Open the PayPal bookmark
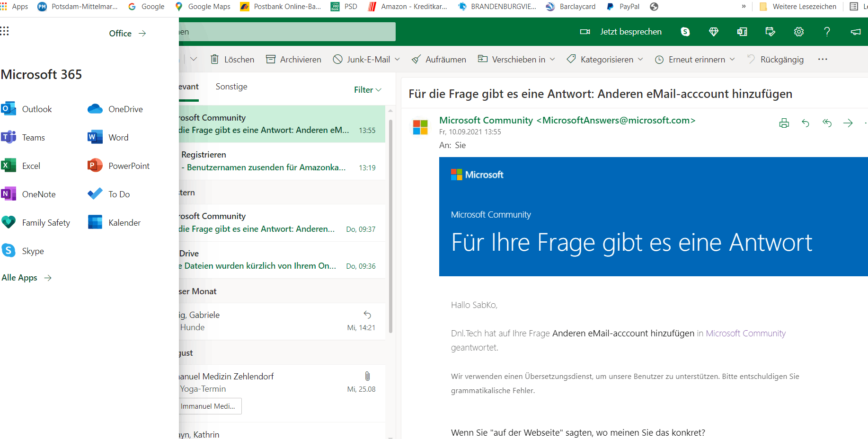This screenshot has height=439, width=868. (623, 7)
